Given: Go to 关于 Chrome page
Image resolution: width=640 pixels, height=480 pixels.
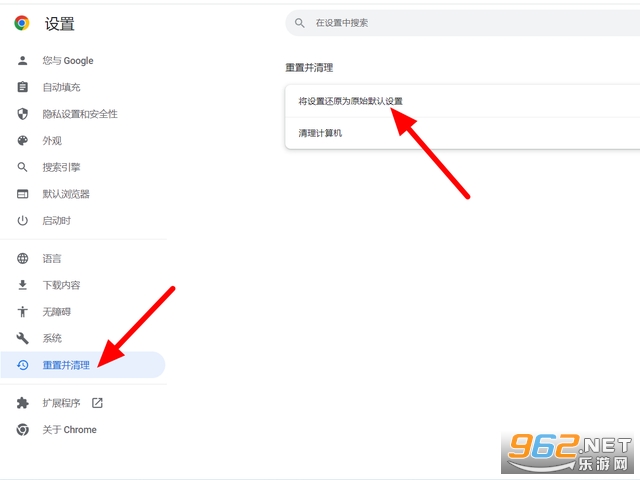Looking at the screenshot, I should [x=69, y=430].
